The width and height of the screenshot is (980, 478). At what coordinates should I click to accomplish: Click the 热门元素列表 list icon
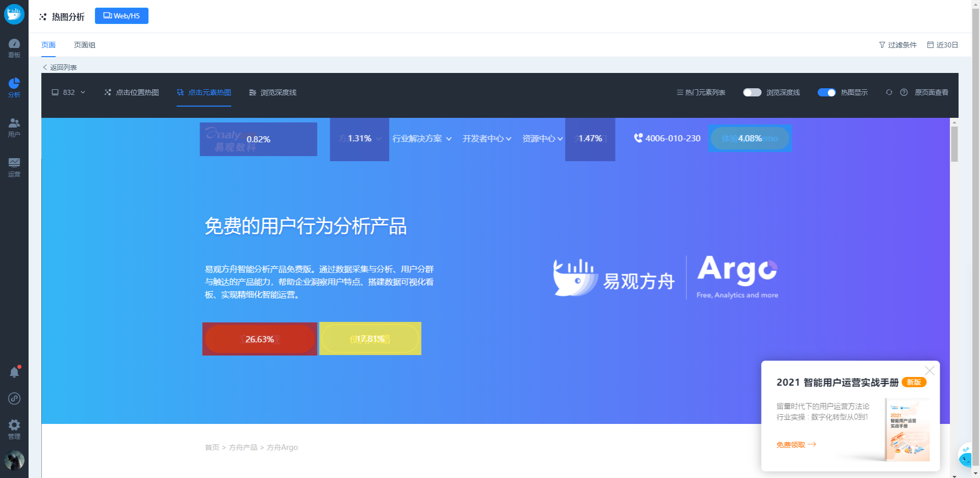[680, 92]
